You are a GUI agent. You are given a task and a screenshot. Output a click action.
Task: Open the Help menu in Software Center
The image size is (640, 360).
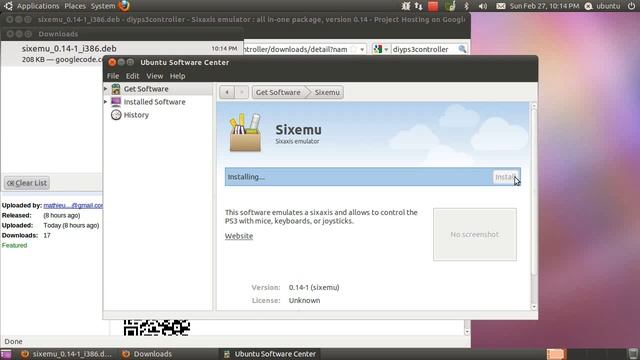178,76
